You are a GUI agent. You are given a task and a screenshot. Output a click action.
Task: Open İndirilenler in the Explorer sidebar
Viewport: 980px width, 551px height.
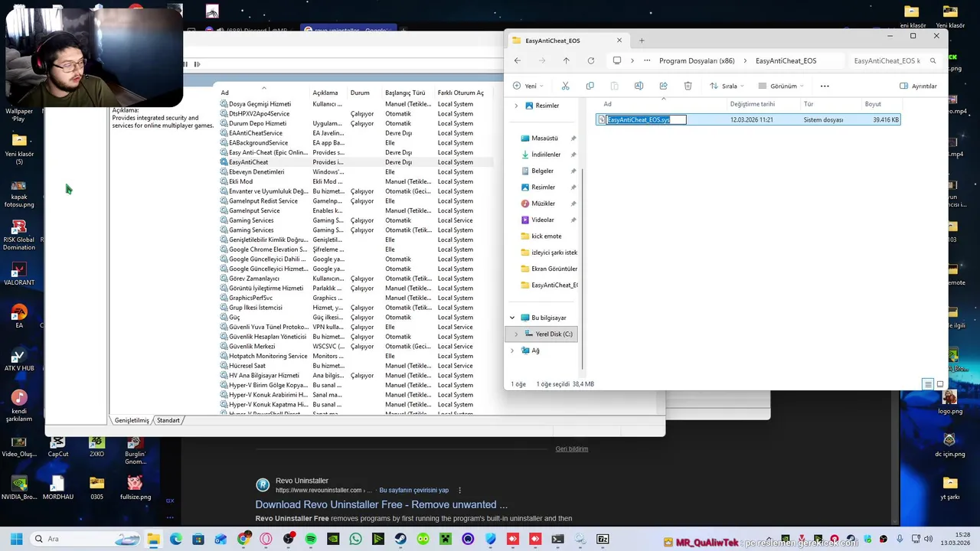(546, 155)
